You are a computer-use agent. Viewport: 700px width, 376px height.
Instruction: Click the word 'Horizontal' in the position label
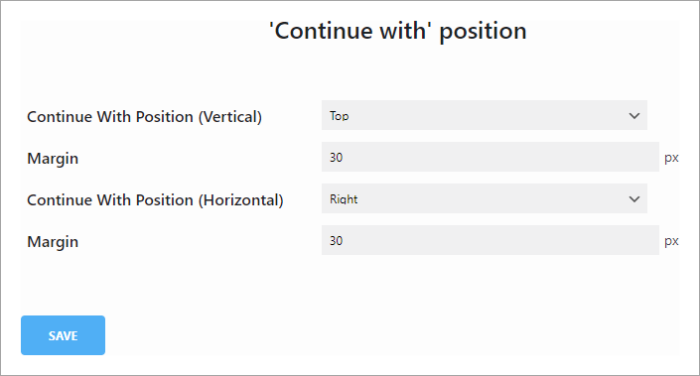241,200
